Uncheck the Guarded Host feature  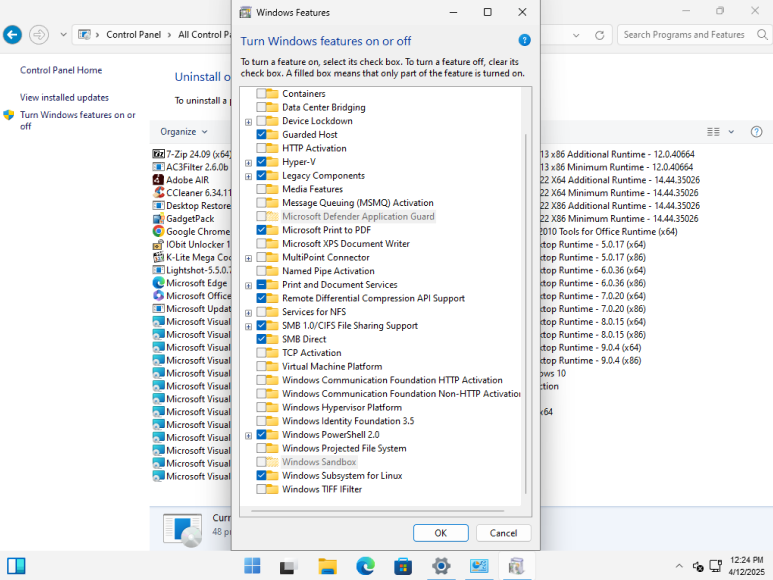tap(261, 134)
